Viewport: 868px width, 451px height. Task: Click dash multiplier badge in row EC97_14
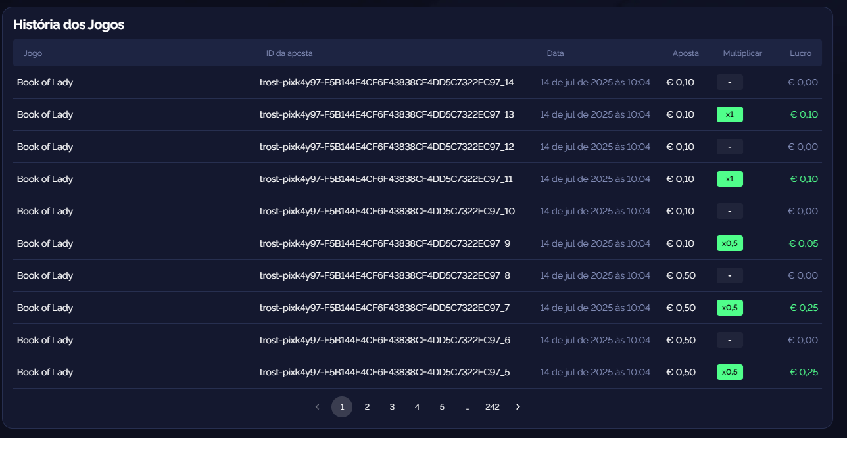tap(730, 82)
